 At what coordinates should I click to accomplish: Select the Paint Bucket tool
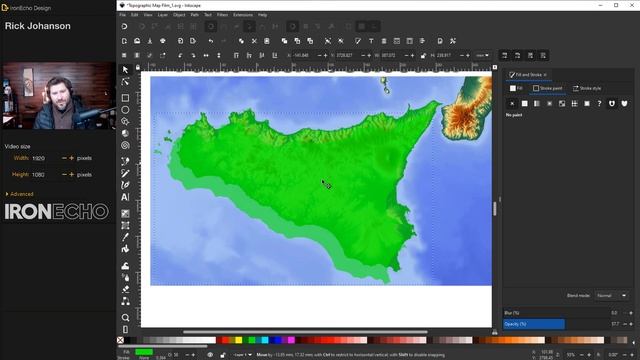125,249
